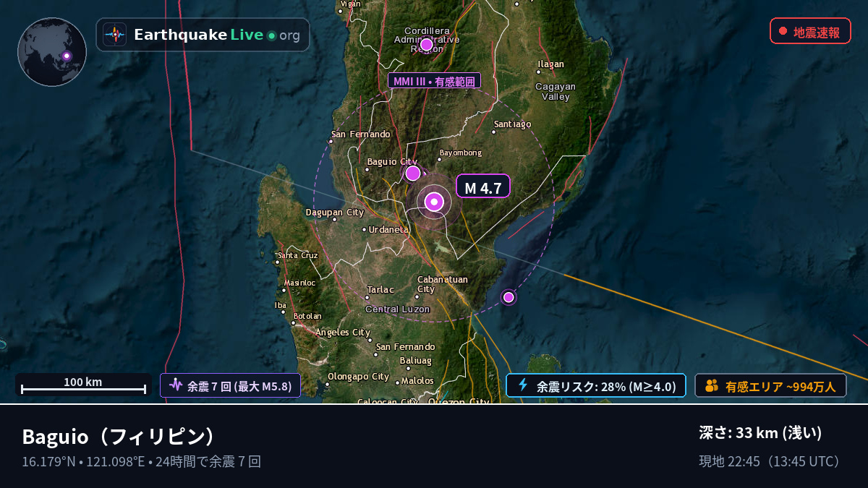Select offshore aftershock marker east of Cabanatuan
Viewport: 868px width, 488px height.
[509, 297]
